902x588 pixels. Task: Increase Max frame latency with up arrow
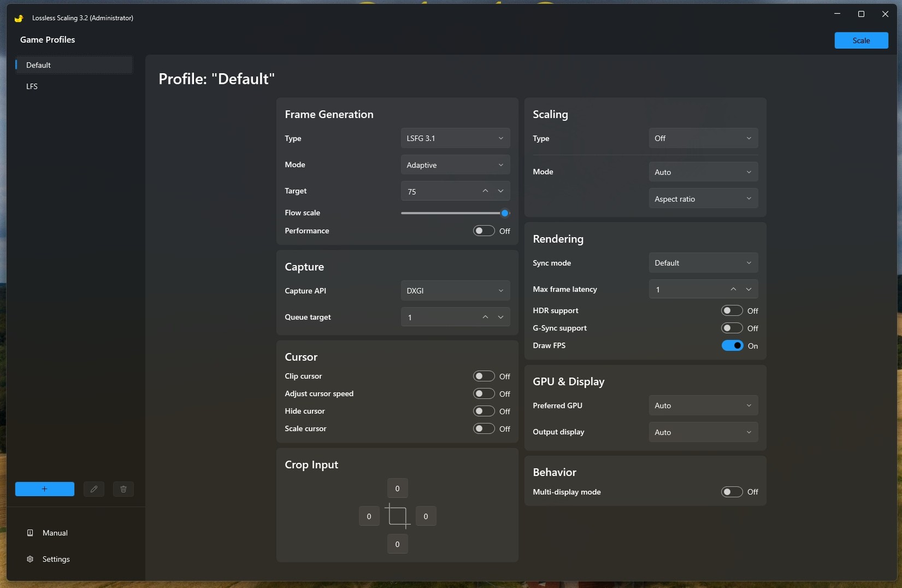(x=733, y=289)
